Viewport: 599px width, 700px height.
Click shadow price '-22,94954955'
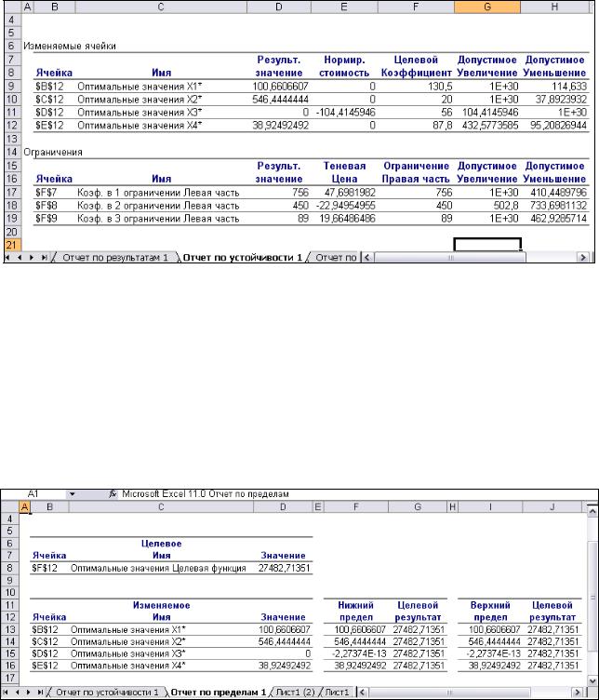[x=345, y=206]
